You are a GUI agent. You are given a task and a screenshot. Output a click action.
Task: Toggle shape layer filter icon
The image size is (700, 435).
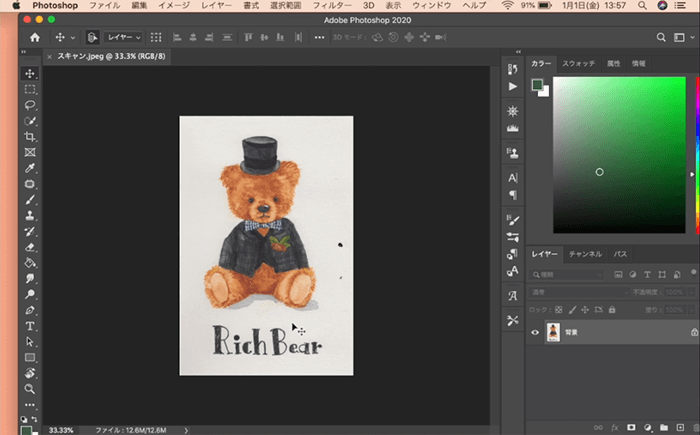(662, 275)
